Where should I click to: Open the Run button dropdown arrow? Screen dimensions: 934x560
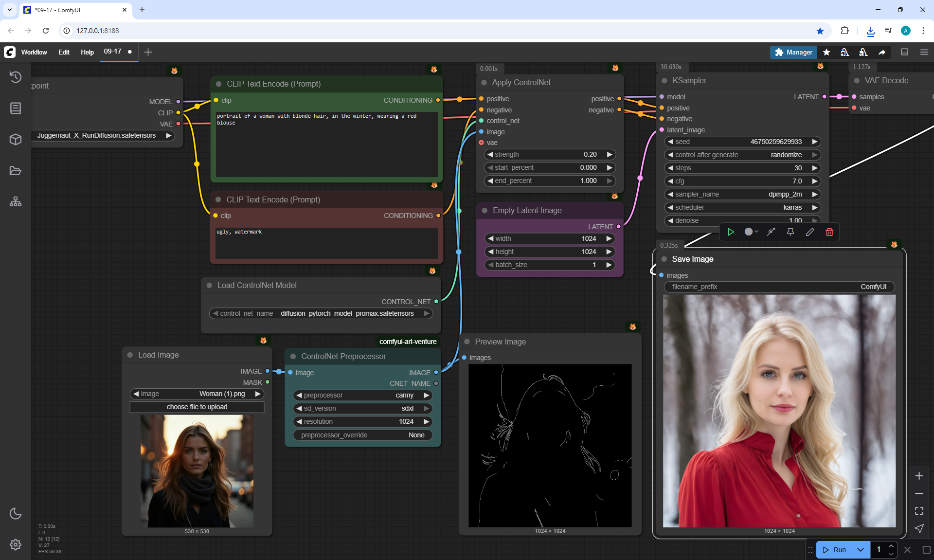pos(861,550)
